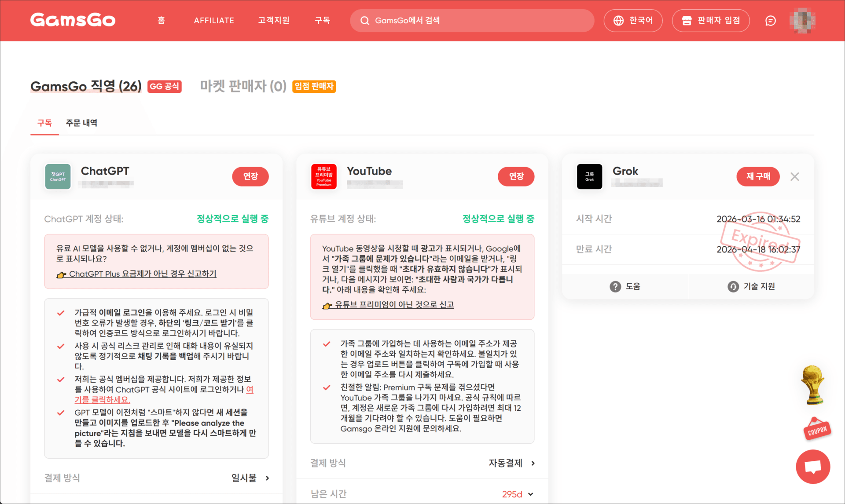Click Grok expiry time 2026-04-18 16:02:37
This screenshot has width=845, height=504.
pyautogui.click(x=758, y=249)
